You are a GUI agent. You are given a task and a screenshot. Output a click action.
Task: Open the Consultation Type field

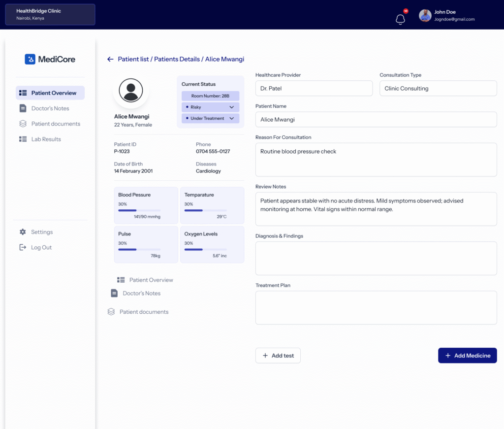click(438, 89)
